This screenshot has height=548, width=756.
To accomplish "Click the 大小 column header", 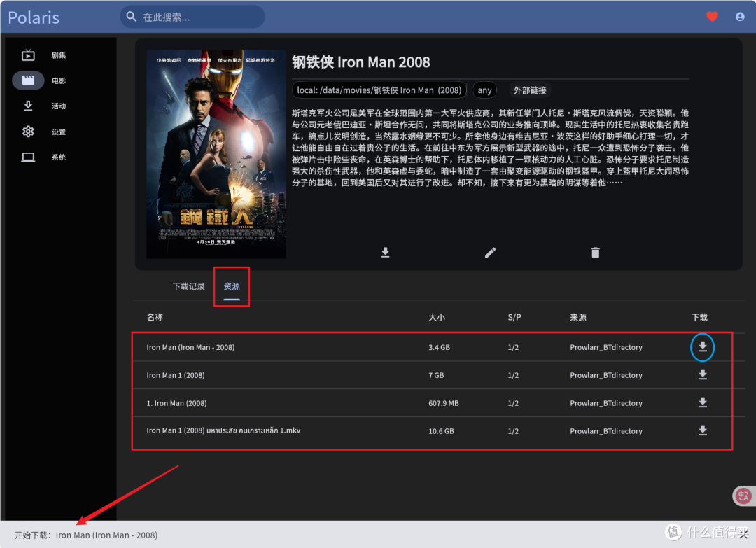I will point(437,317).
